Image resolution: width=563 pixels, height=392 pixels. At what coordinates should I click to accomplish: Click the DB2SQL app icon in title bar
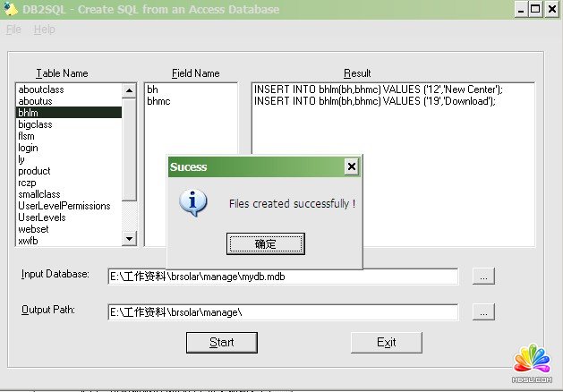point(12,10)
